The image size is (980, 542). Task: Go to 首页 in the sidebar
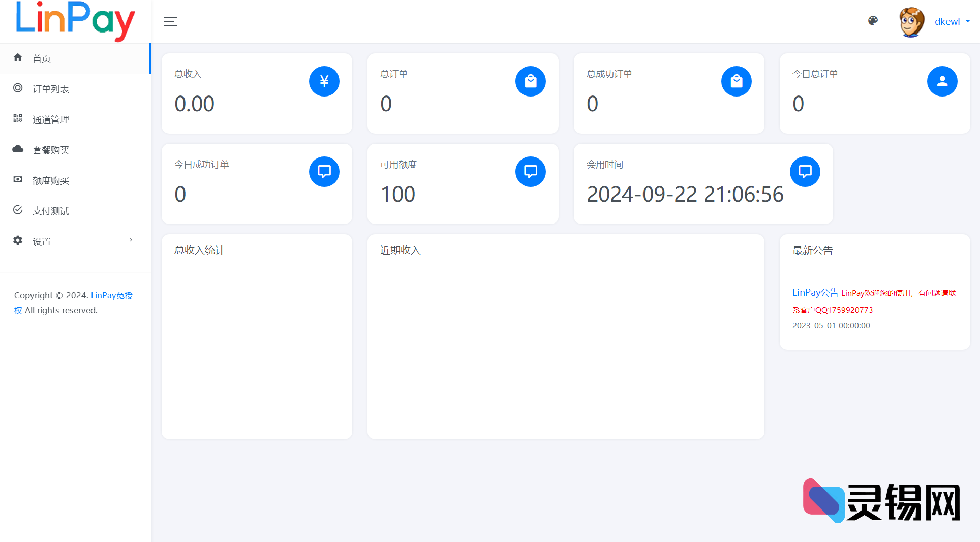[x=42, y=59]
